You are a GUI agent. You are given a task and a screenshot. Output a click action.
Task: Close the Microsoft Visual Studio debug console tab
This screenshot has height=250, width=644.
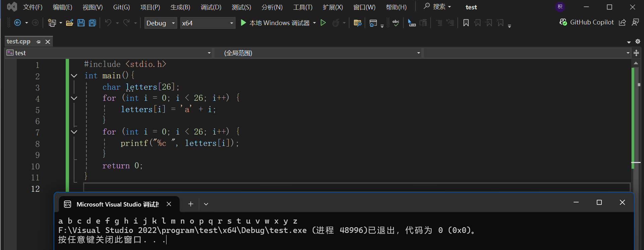point(169,204)
